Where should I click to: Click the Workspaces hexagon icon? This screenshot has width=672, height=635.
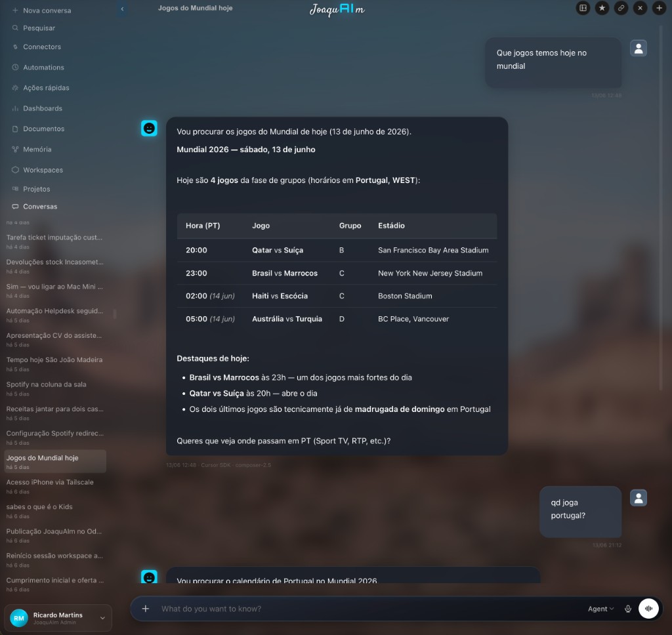click(16, 170)
